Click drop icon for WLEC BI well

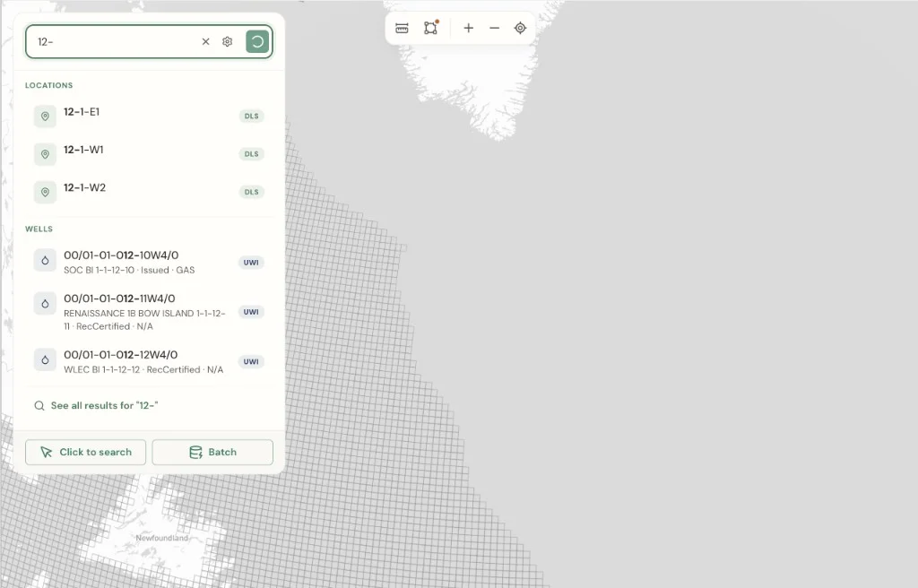(45, 359)
